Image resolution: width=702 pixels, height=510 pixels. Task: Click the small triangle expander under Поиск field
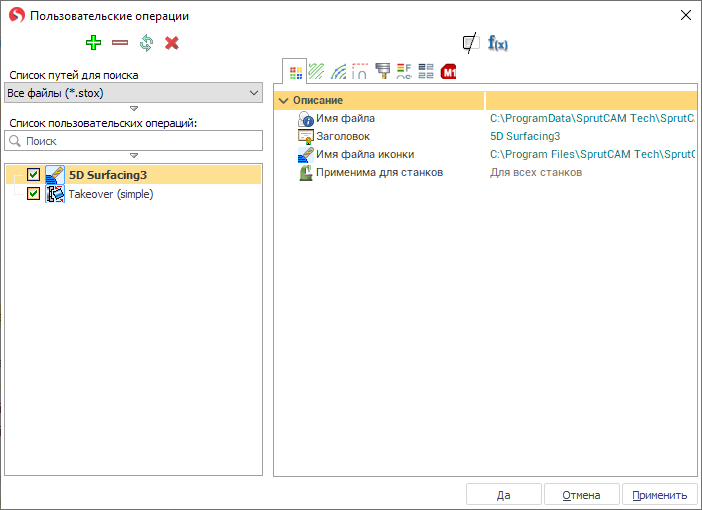coord(133,155)
